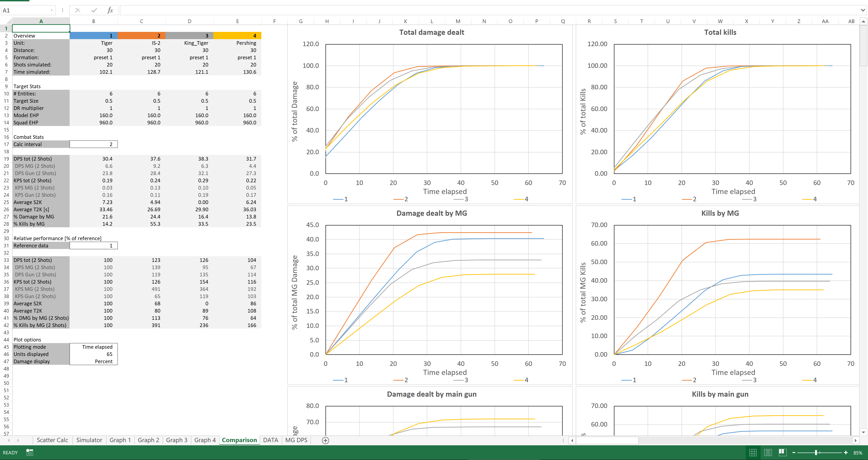This screenshot has width=868, height=460.
Task: Click the 'Kills by MG' chart title
Action: [x=720, y=213]
